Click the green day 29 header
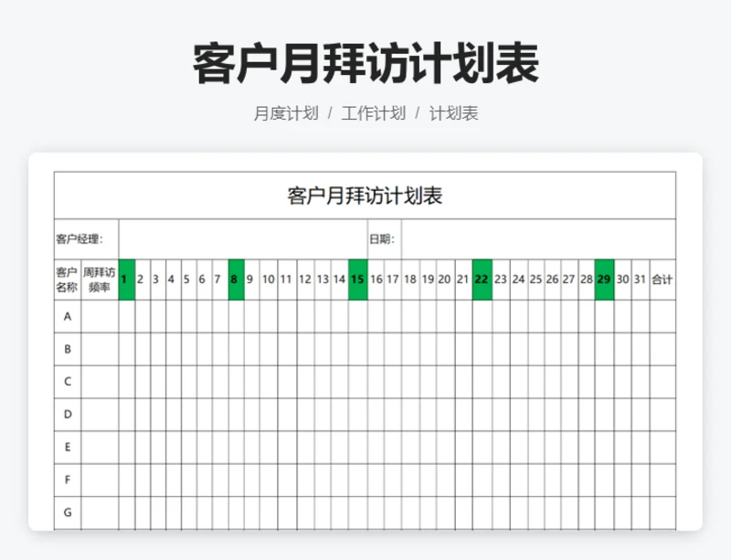 tap(605, 280)
